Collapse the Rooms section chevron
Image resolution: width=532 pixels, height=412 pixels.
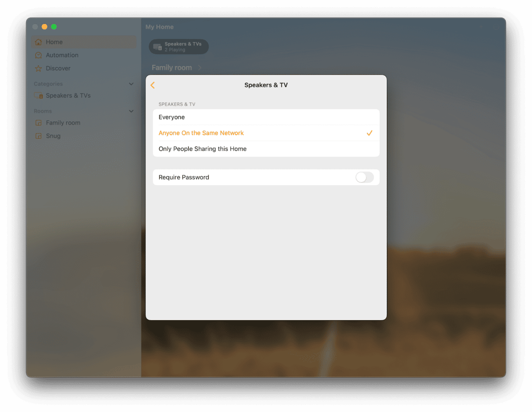pyautogui.click(x=131, y=111)
